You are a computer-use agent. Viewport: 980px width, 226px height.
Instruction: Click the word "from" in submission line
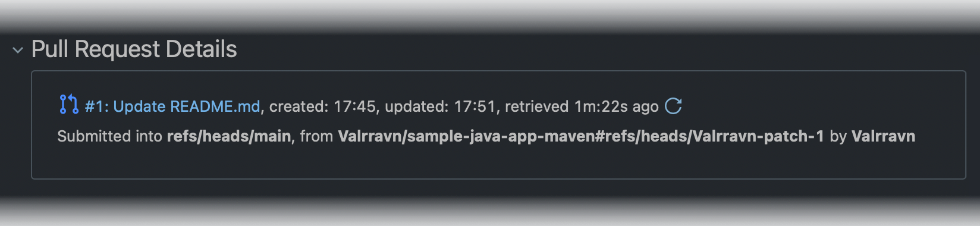(x=316, y=136)
